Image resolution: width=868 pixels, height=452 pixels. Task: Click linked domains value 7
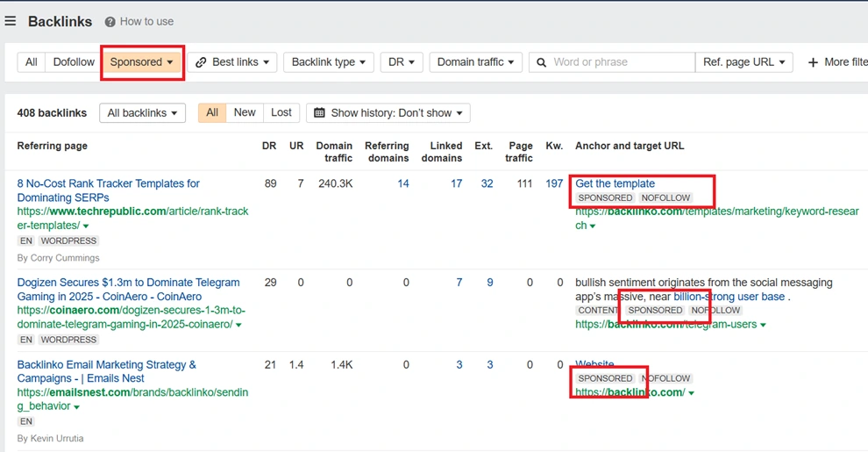click(x=459, y=283)
